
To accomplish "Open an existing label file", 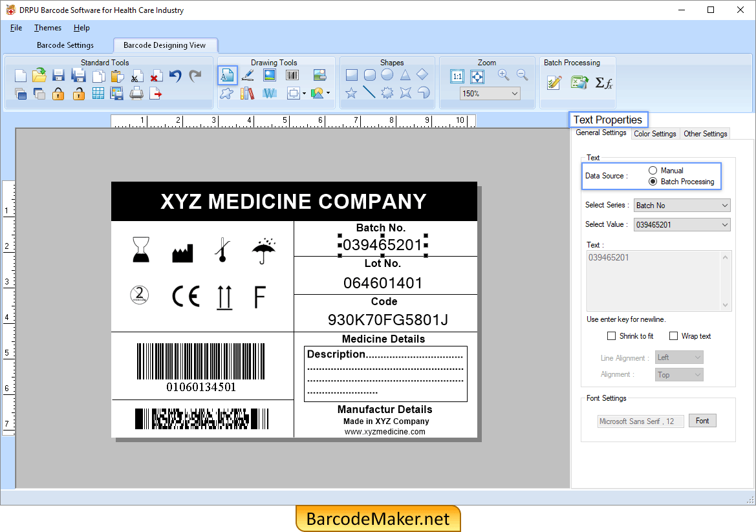I will 39,75.
